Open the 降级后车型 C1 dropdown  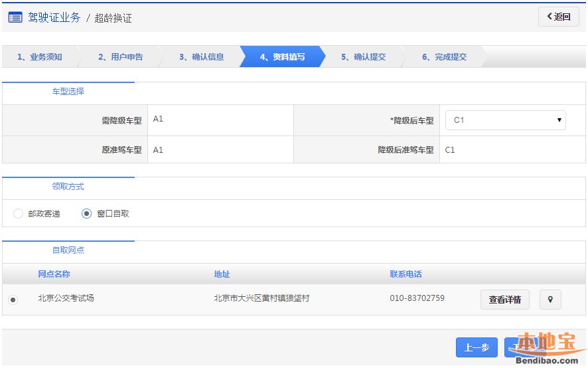point(505,120)
